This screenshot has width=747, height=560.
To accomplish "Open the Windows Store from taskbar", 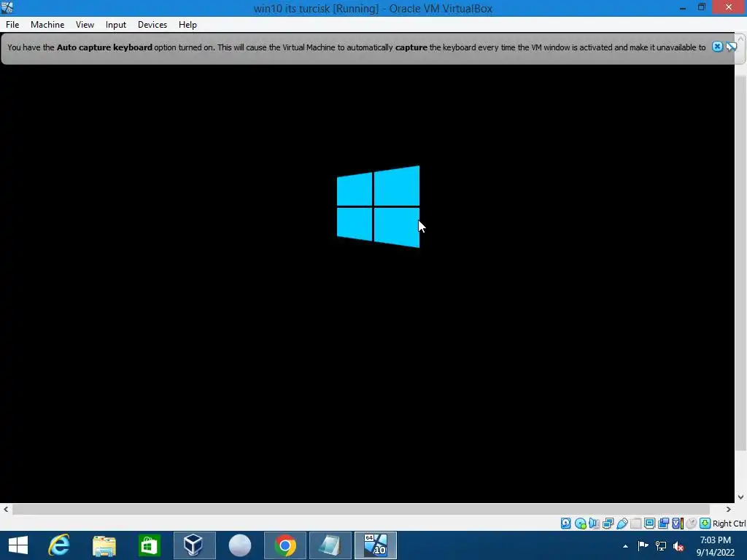I will click(x=149, y=545).
